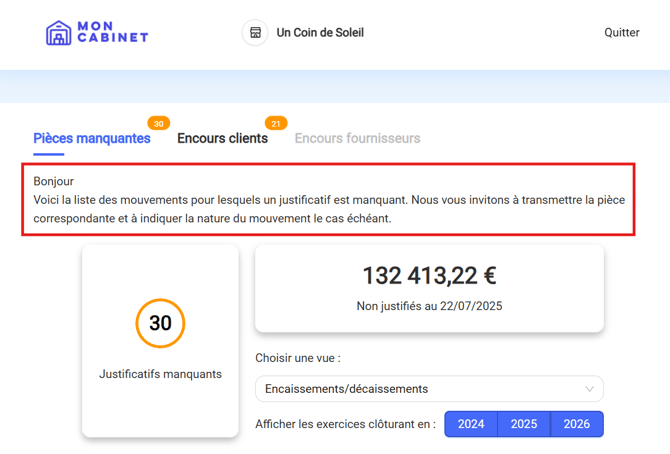This screenshot has width=670, height=454.
Task: Click the Quitter link
Action: tap(621, 33)
